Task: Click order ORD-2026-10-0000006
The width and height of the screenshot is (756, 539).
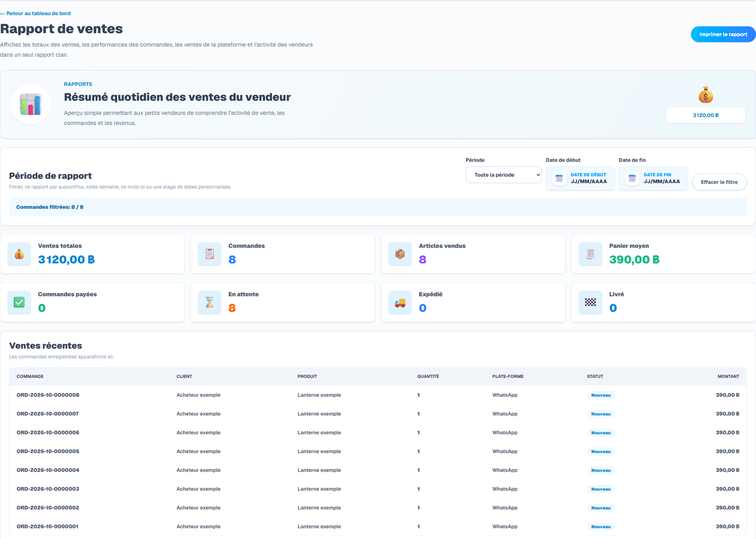Action: (48, 432)
